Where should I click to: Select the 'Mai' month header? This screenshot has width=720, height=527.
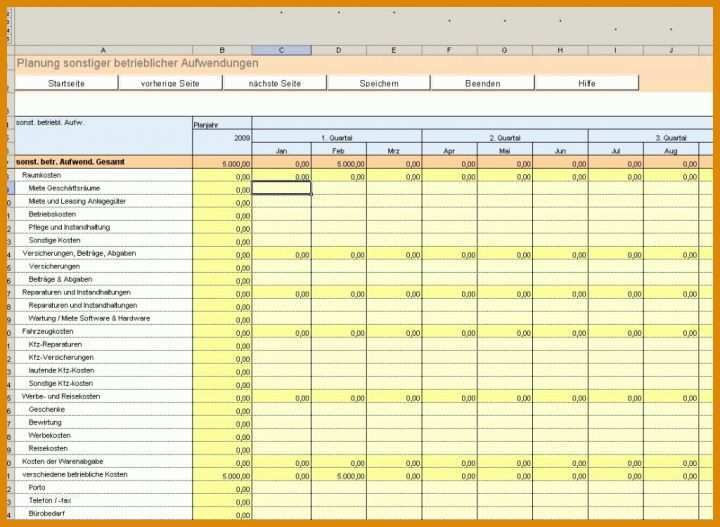(505, 151)
